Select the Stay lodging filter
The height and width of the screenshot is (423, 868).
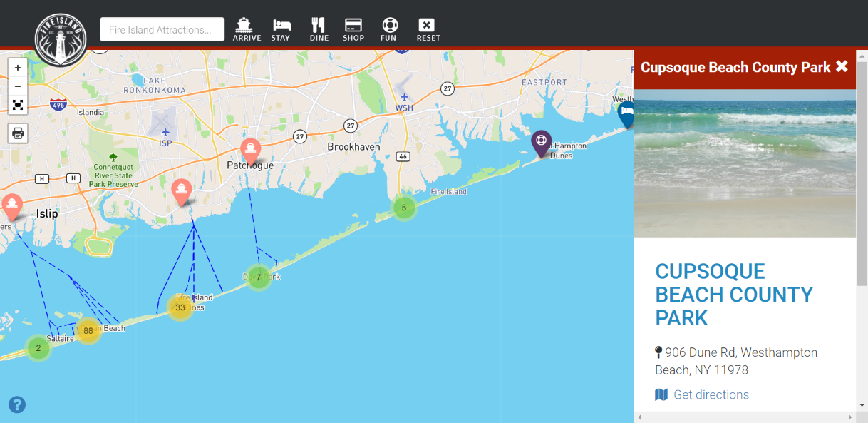[281, 29]
